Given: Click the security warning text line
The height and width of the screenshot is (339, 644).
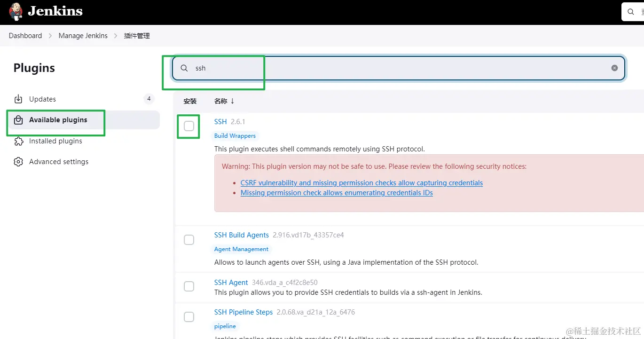Looking at the screenshot, I should tap(374, 166).
